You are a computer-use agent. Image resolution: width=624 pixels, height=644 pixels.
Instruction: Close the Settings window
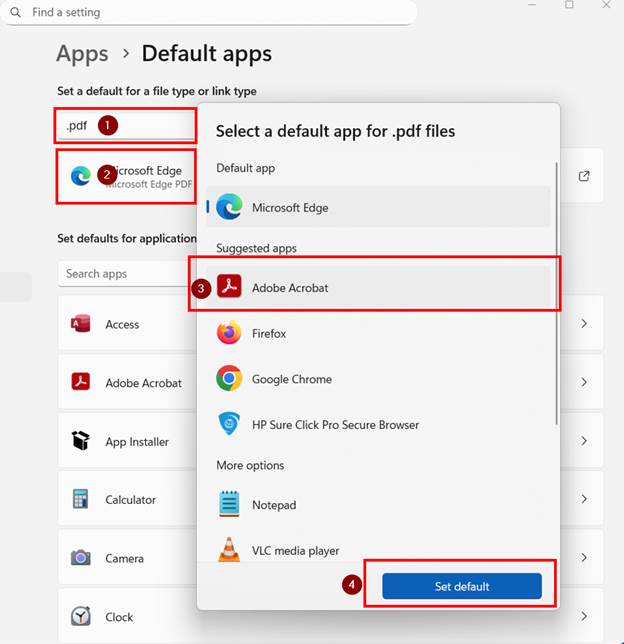[x=606, y=5]
